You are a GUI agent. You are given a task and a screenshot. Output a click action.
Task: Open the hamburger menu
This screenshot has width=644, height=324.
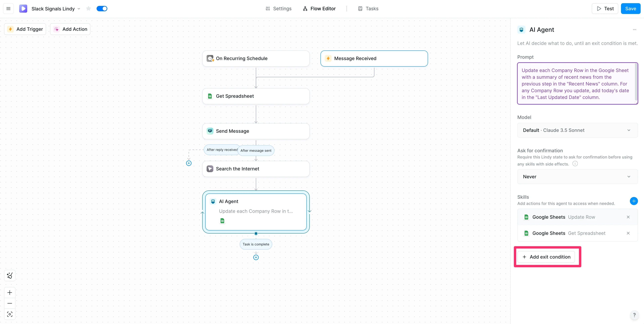8,9
